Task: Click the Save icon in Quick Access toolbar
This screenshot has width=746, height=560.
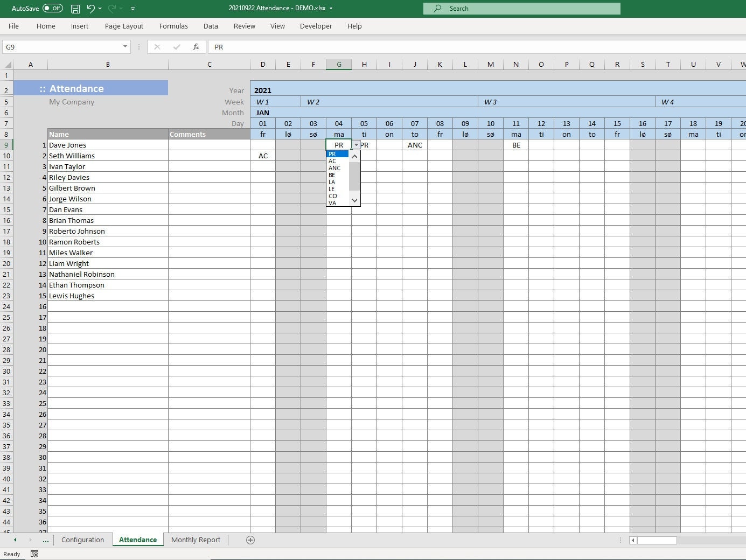Action: (x=75, y=8)
